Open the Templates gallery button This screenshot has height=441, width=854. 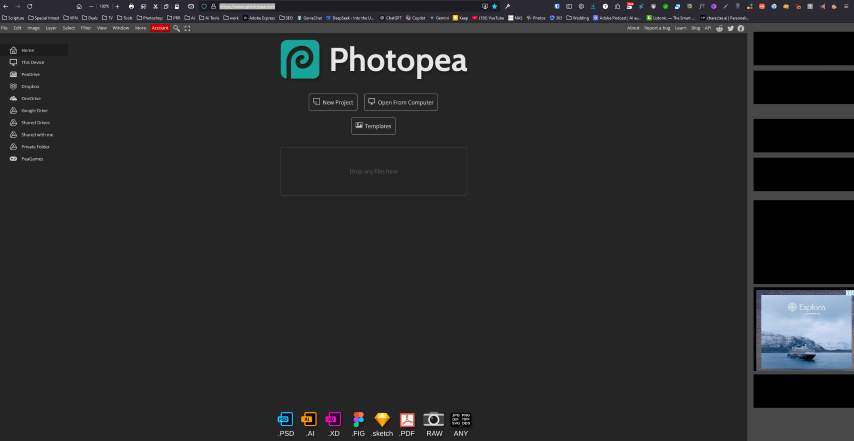[x=374, y=126]
